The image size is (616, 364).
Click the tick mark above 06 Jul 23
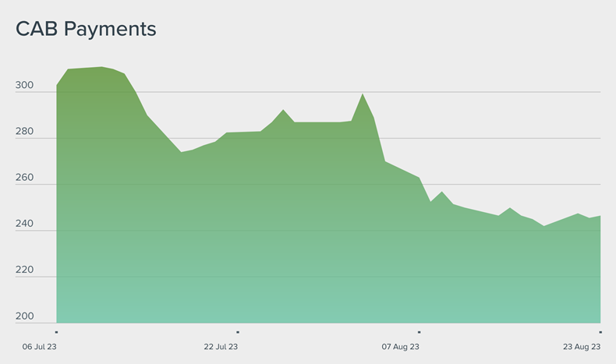[x=57, y=332]
